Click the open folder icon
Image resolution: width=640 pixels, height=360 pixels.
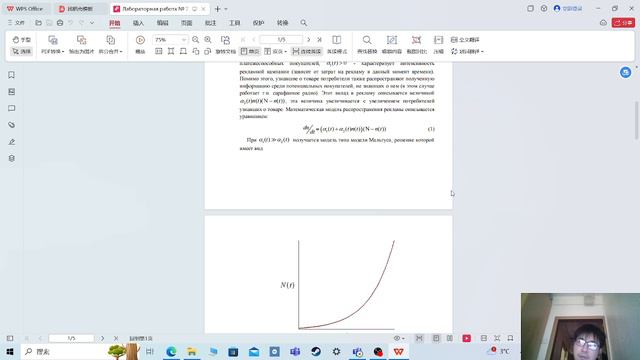pos(38,23)
